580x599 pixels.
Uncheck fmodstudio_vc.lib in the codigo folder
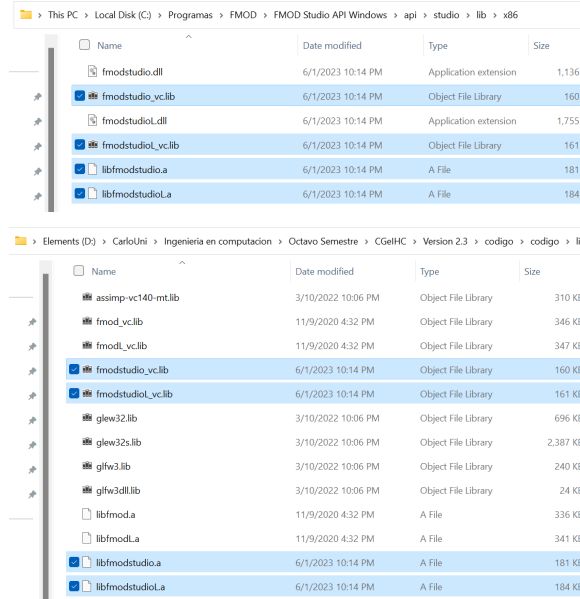point(74,369)
